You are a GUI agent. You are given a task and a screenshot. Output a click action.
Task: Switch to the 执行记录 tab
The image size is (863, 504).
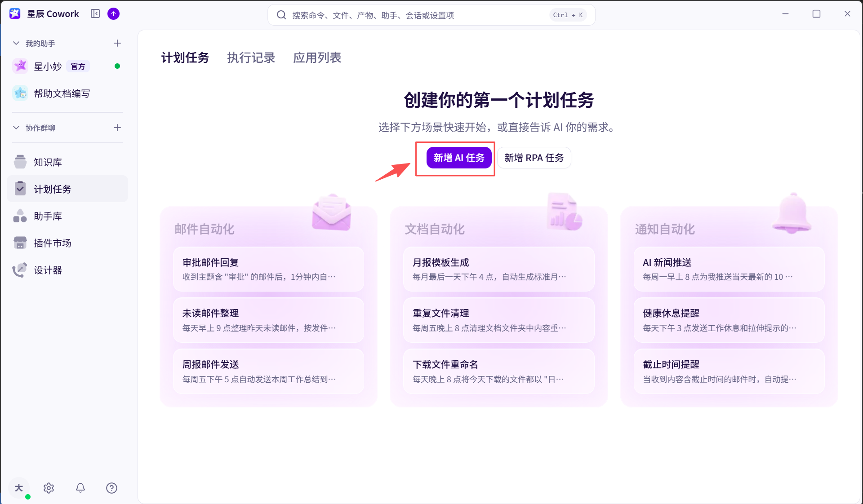(x=251, y=57)
